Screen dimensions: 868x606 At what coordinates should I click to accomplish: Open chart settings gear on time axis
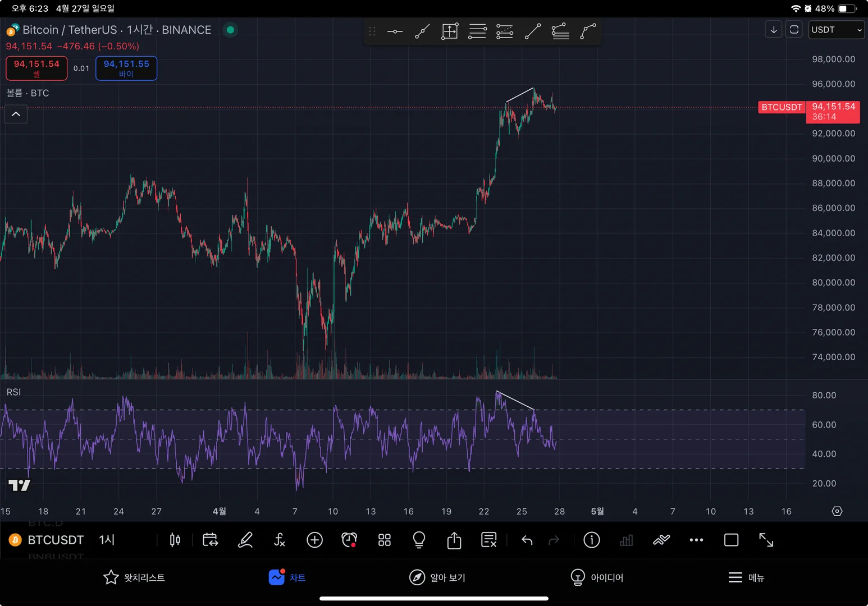click(837, 511)
